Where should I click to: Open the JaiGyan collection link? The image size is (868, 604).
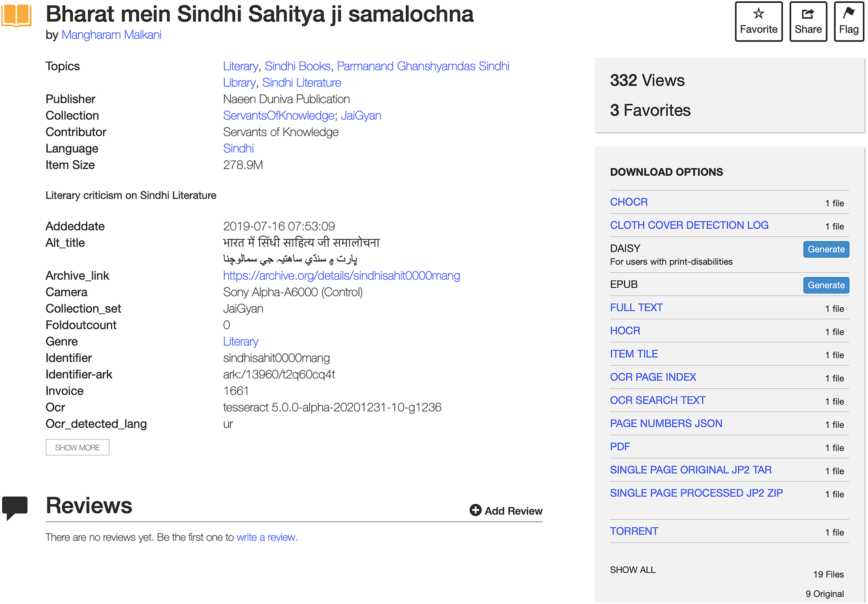click(x=361, y=116)
